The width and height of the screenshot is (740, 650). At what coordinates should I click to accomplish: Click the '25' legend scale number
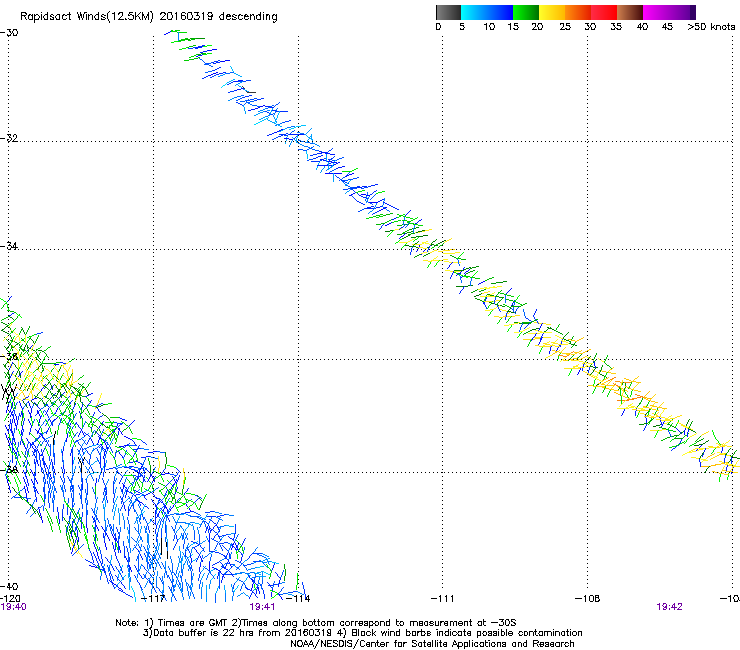[x=565, y=27]
